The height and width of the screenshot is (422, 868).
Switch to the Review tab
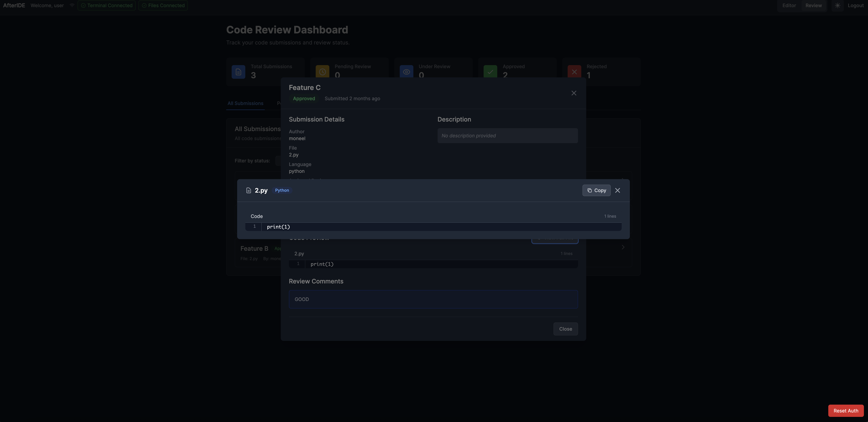[813, 5]
